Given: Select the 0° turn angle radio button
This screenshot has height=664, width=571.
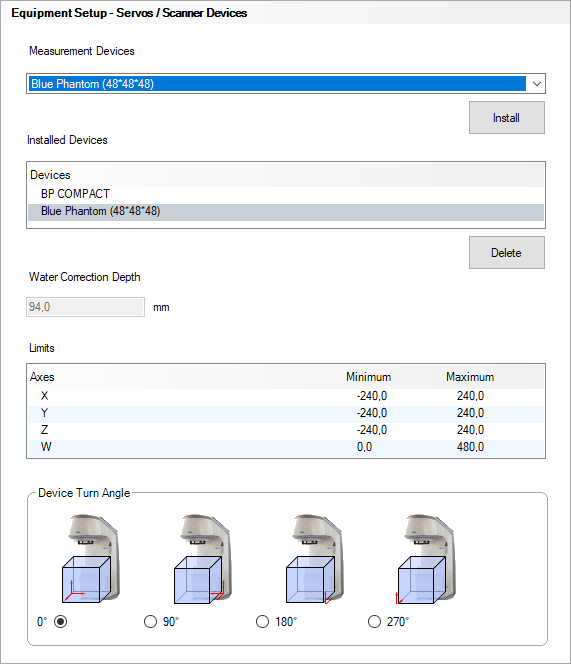Looking at the screenshot, I should pyautogui.click(x=61, y=622).
